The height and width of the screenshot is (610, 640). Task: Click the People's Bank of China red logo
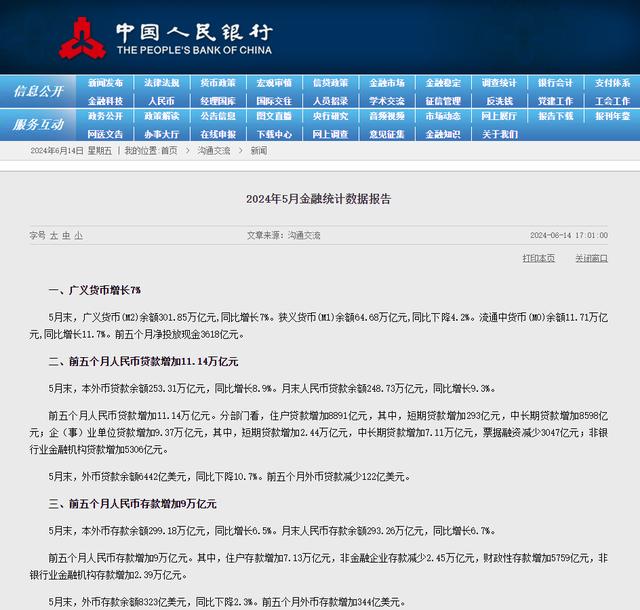point(82,38)
